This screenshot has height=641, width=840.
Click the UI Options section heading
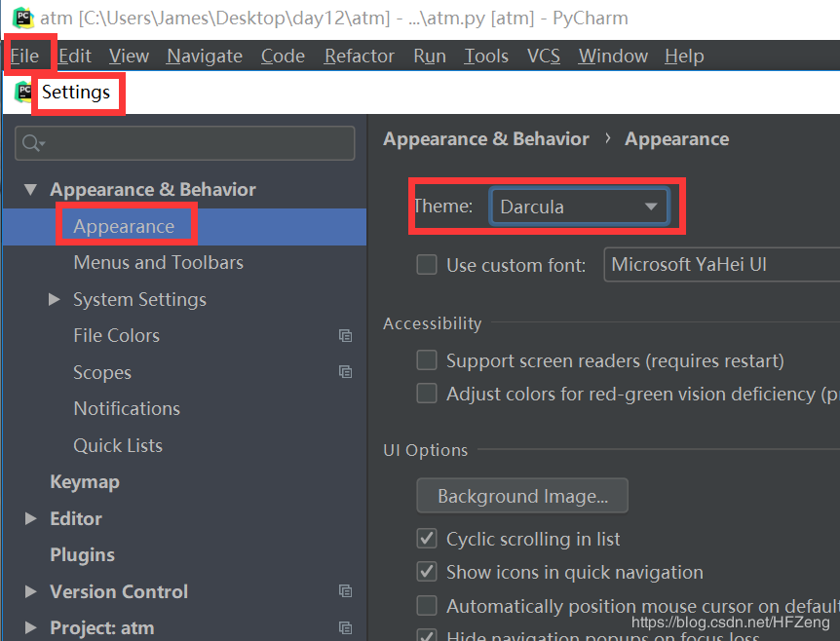(425, 450)
